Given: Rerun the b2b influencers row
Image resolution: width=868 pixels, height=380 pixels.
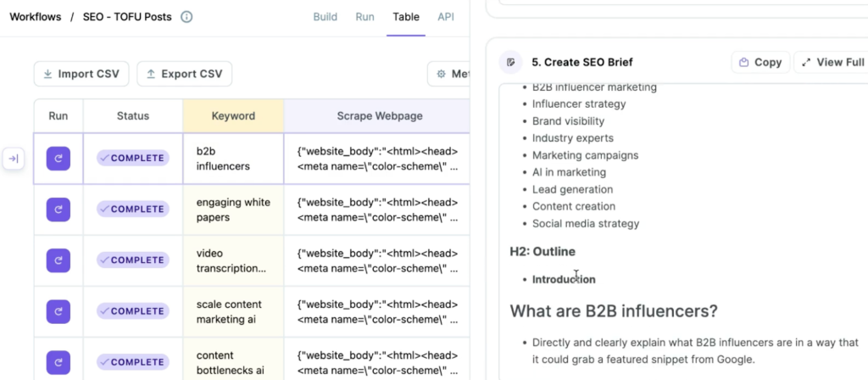Looking at the screenshot, I should 58,159.
